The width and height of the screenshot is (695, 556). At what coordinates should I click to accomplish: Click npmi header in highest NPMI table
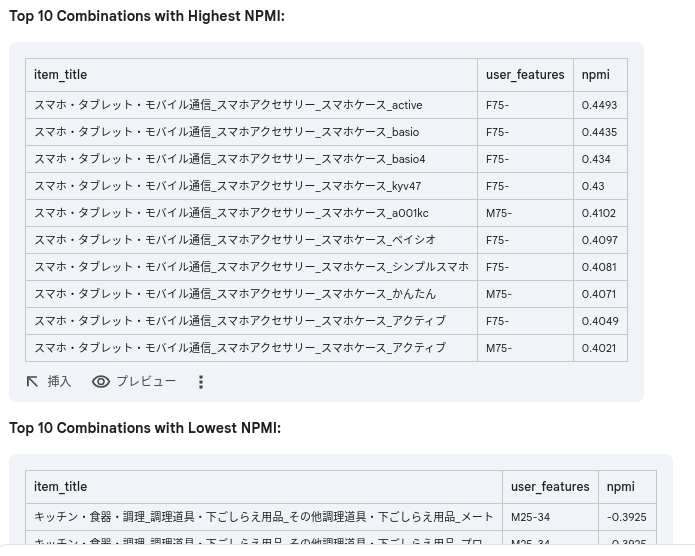pyautogui.click(x=595, y=75)
